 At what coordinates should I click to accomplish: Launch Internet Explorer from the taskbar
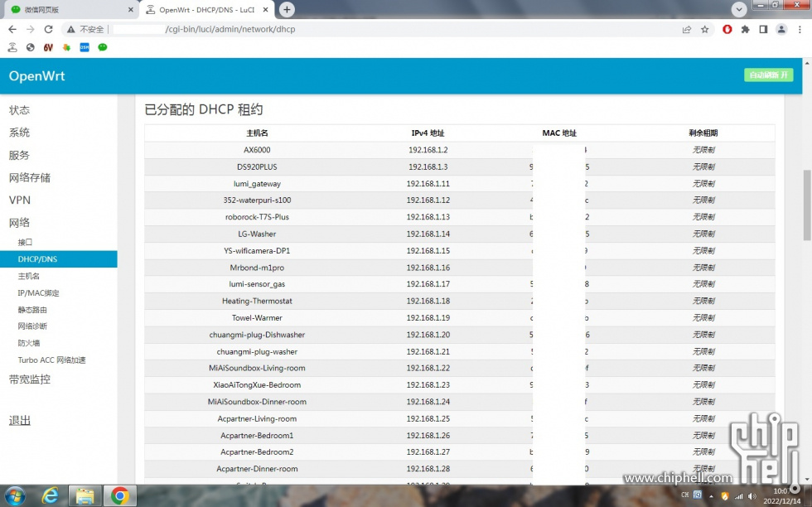[51, 495]
